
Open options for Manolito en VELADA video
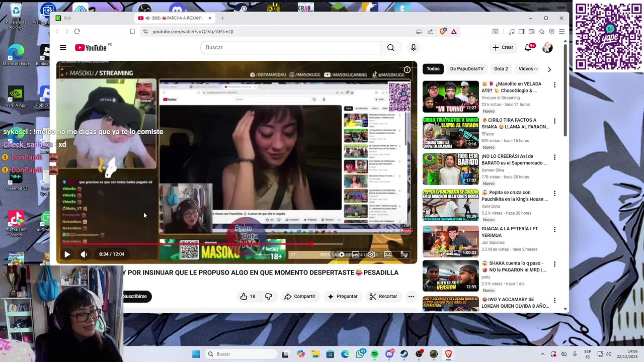(554, 85)
